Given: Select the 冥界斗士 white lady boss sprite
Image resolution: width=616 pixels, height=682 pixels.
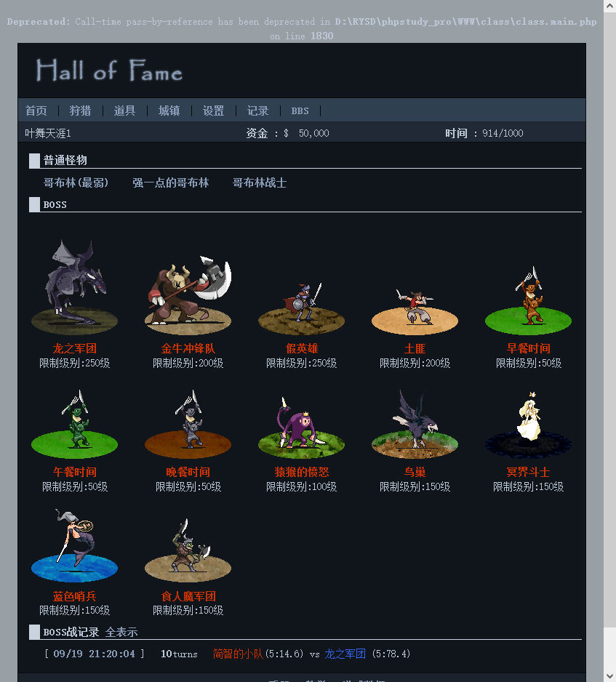Looking at the screenshot, I should point(528,424).
